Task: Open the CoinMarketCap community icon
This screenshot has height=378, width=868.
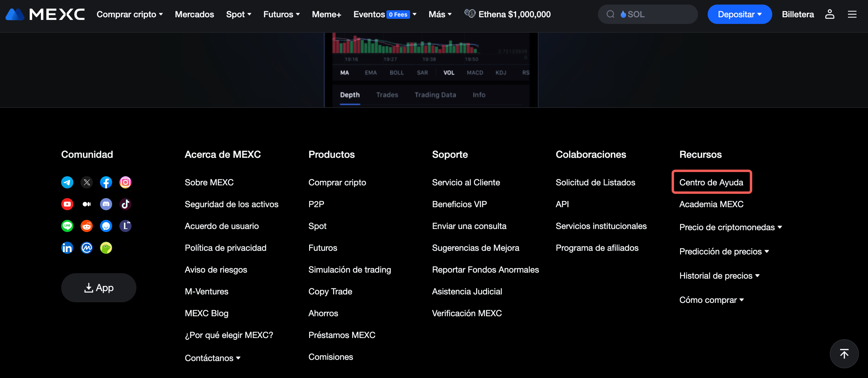Action: click(x=87, y=248)
